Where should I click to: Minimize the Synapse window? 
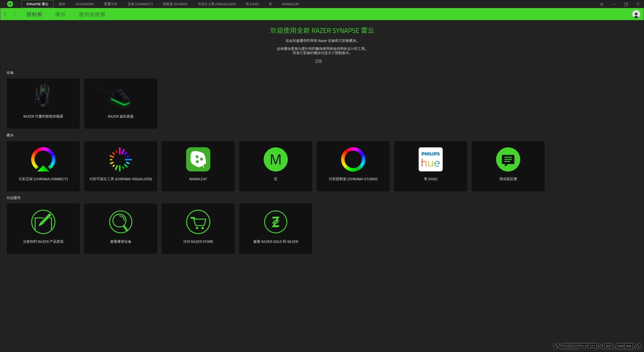coord(614,4)
